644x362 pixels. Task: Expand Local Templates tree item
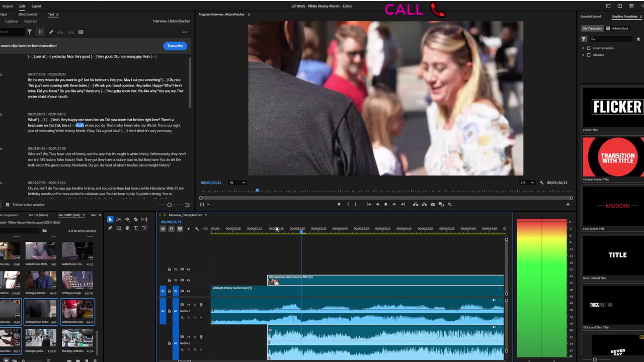pos(583,48)
